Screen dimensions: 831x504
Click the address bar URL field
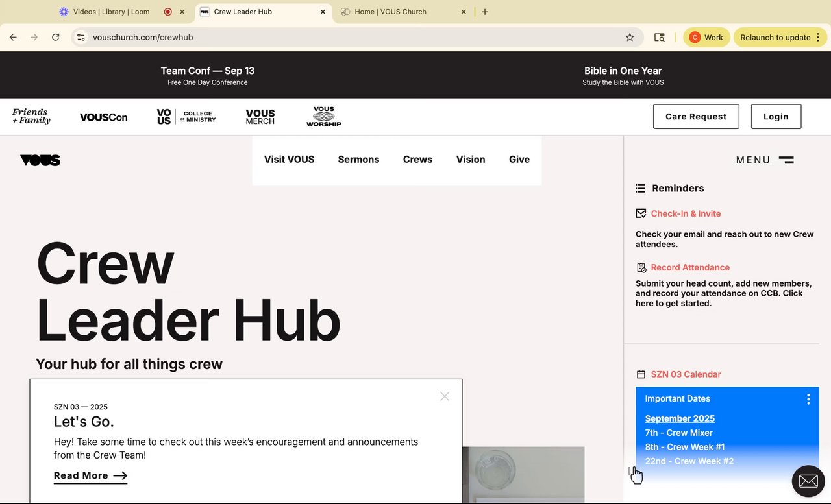pos(357,37)
